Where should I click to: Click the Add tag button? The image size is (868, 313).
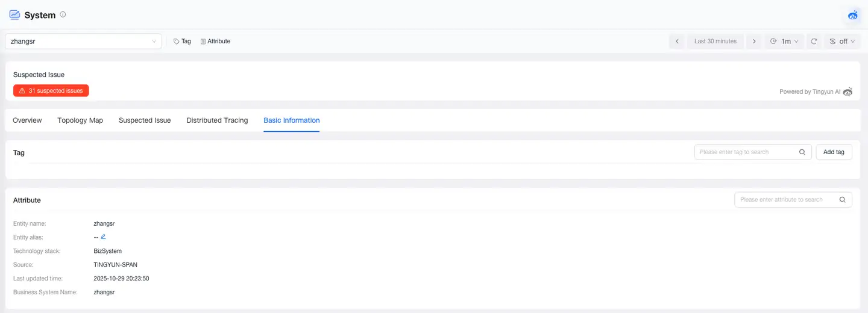834,152
